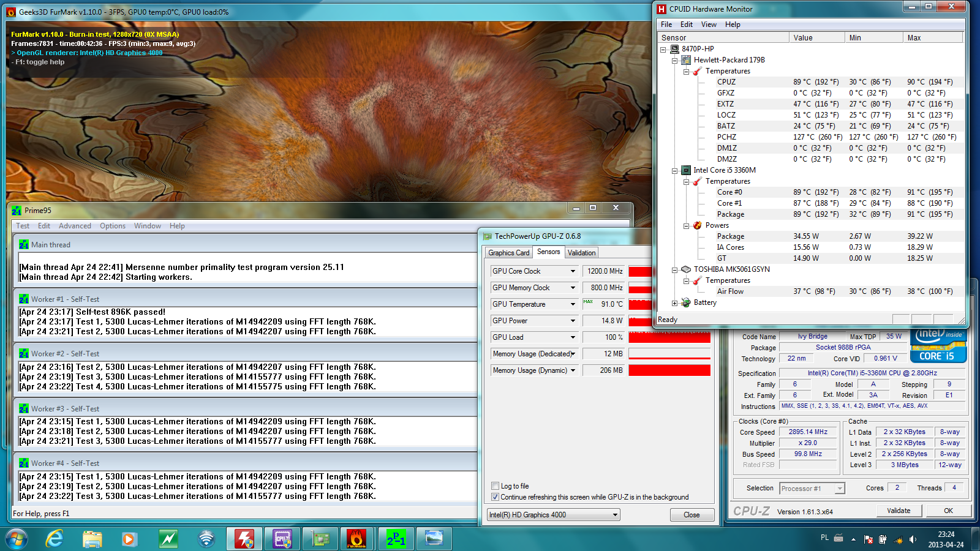Image resolution: width=980 pixels, height=551 pixels.
Task: Click the power plug battery tray icon
Action: (x=883, y=539)
